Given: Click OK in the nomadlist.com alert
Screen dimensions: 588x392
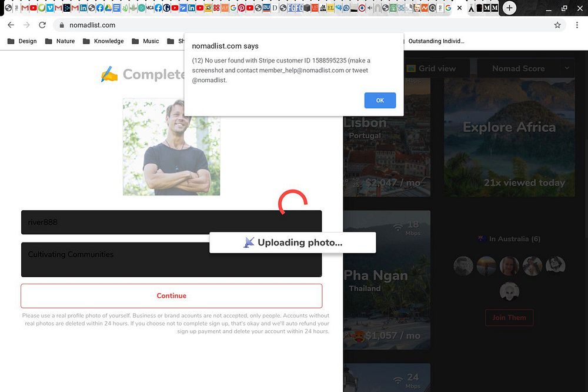Looking at the screenshot, I should click(380, 100).
